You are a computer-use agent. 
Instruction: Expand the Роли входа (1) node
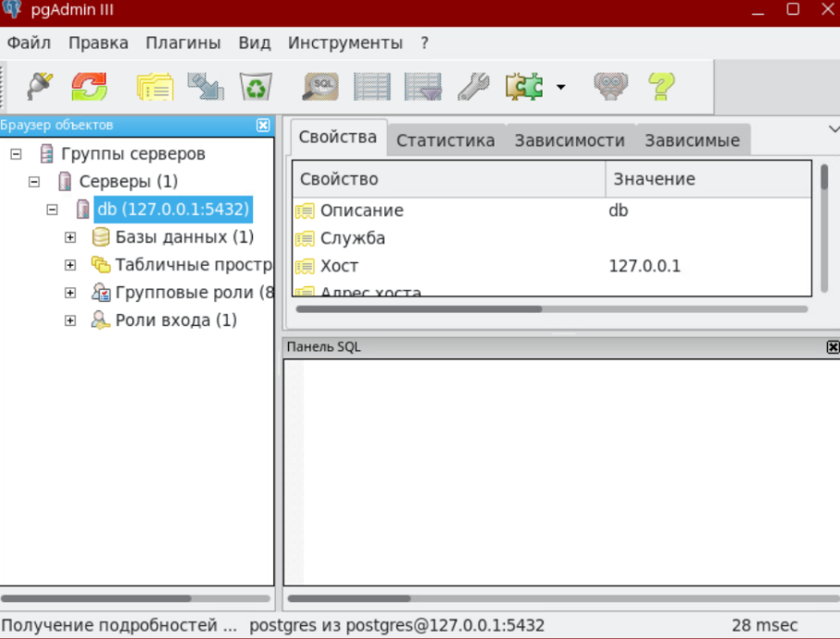point(70,320)
